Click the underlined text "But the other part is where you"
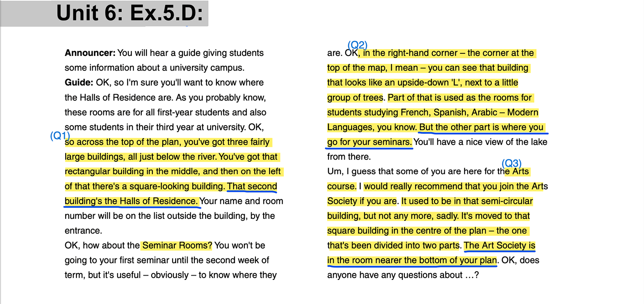 [x=481, y=127]
